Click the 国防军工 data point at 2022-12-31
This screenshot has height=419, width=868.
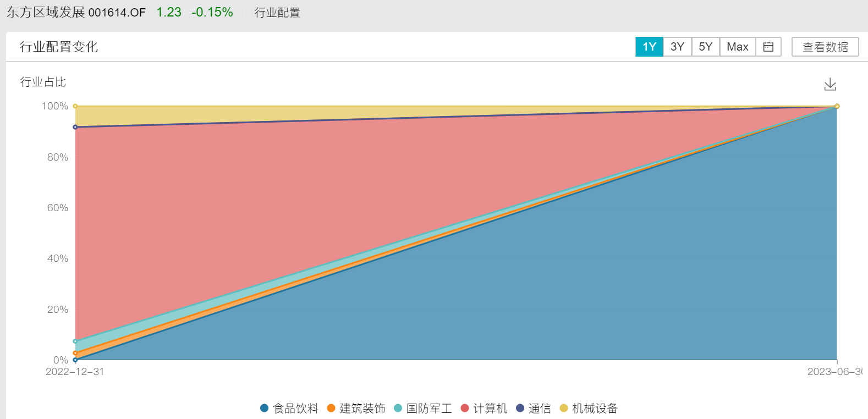(75, 341)
